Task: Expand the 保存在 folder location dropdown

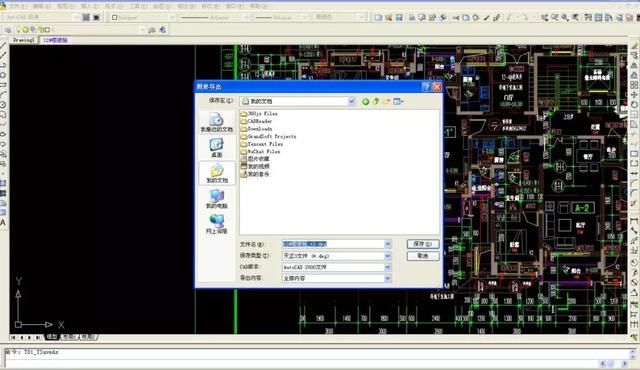Action: pos(351,101)
